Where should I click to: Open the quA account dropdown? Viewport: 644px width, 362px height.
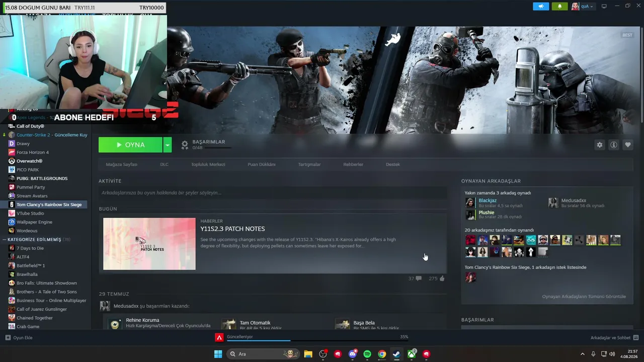tap(582, 7)
